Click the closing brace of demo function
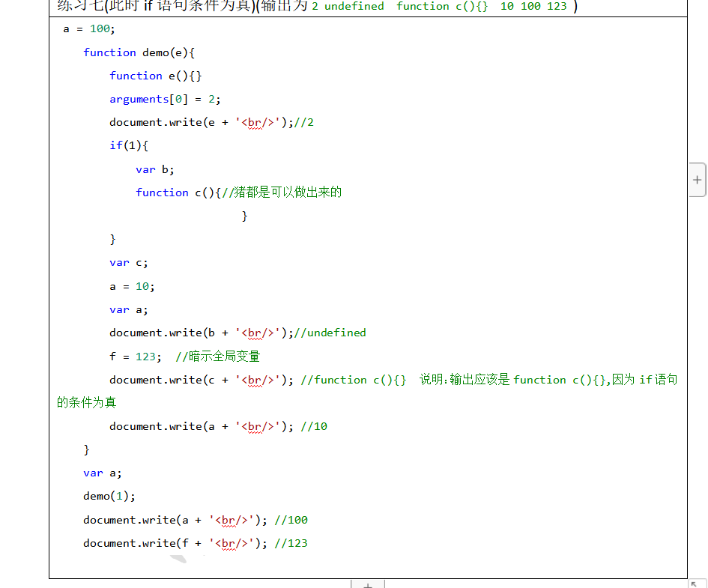This screenshot has height=588, width=708. 87,450
